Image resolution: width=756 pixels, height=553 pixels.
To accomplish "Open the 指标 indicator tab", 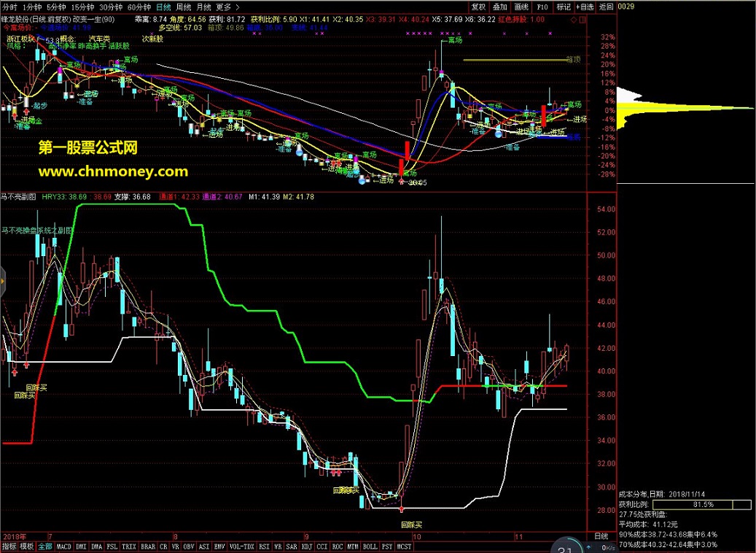I will pos(9,546).
